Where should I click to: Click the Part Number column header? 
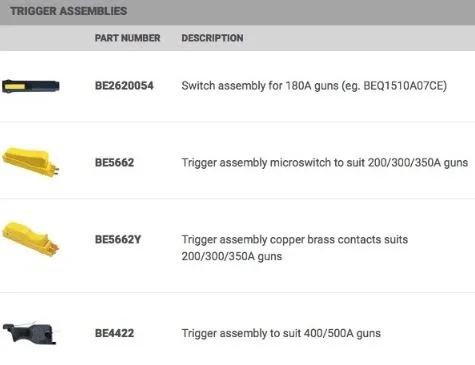[127, 38]
